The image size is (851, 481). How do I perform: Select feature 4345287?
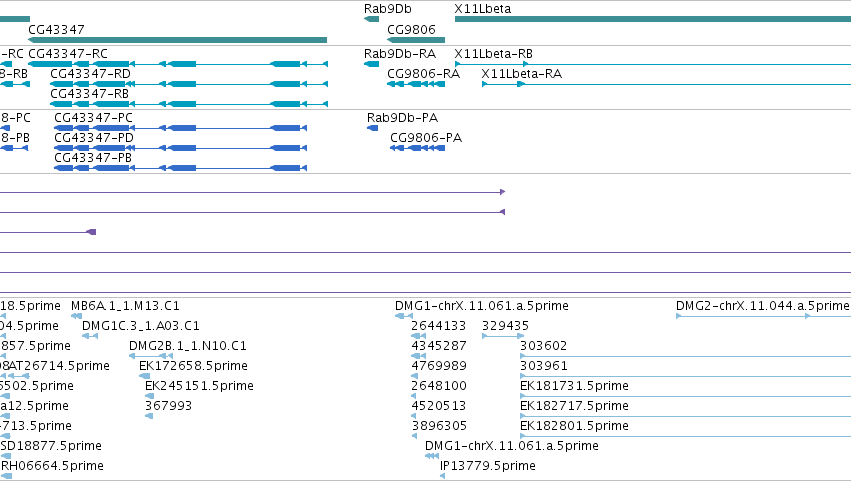pos(439,346)
